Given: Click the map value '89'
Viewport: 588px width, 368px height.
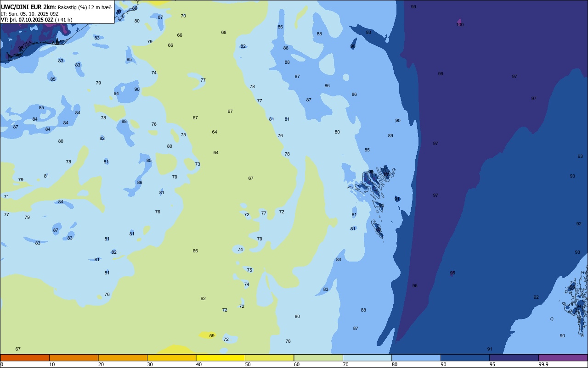Looking at the screenshot, I should tap(390, 136).
